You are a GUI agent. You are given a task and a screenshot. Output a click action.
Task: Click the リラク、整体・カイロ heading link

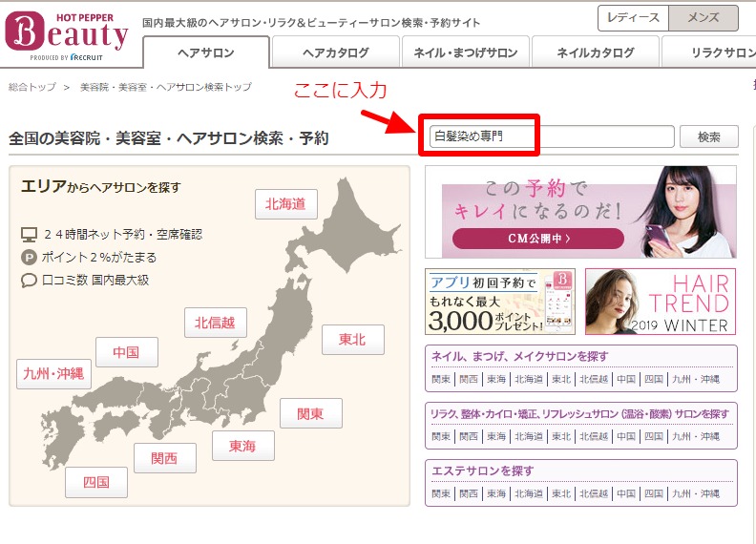(x=579, y=414)
